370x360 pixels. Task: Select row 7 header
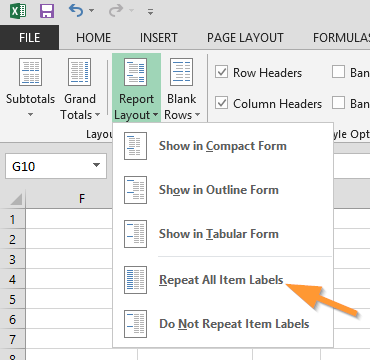[x=13, y=339]
